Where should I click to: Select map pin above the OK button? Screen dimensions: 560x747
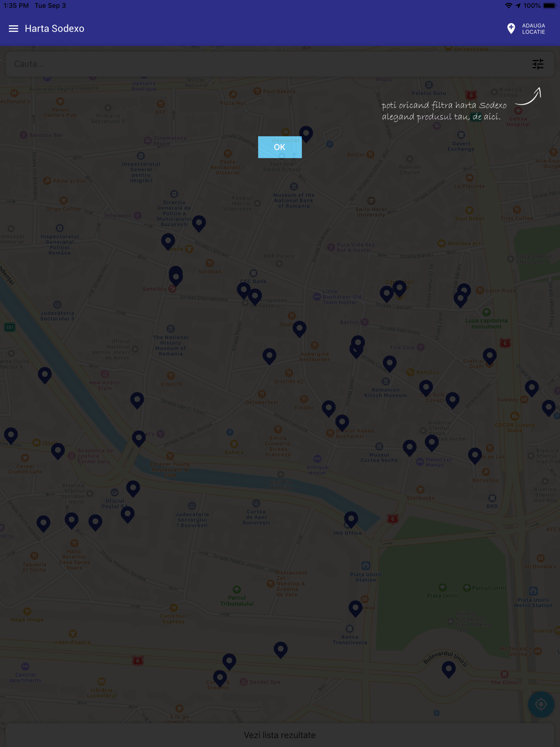pyautogui.click(x=306, y=134)
